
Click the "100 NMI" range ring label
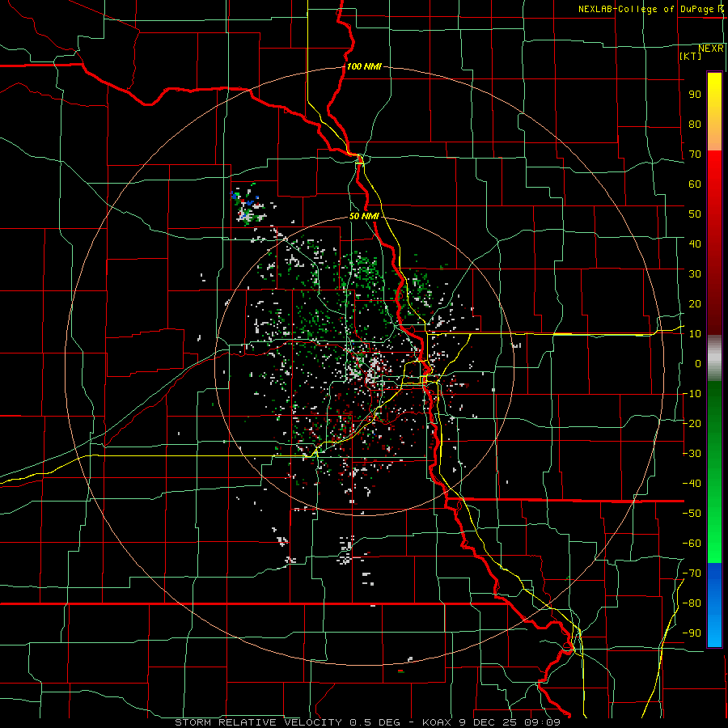(x=364, y=66)
